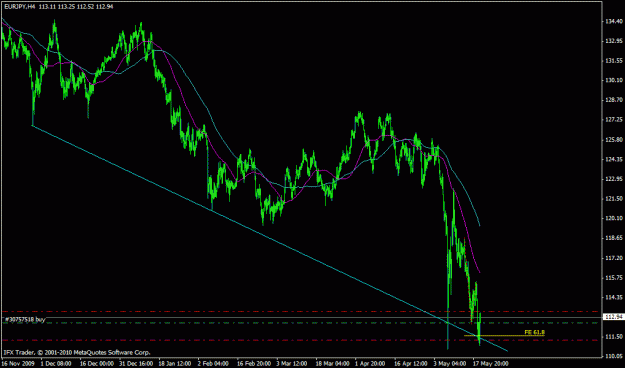Click the 125.80 price scale label
Viewport: 625px width, 368px height.
pos(614,140)
